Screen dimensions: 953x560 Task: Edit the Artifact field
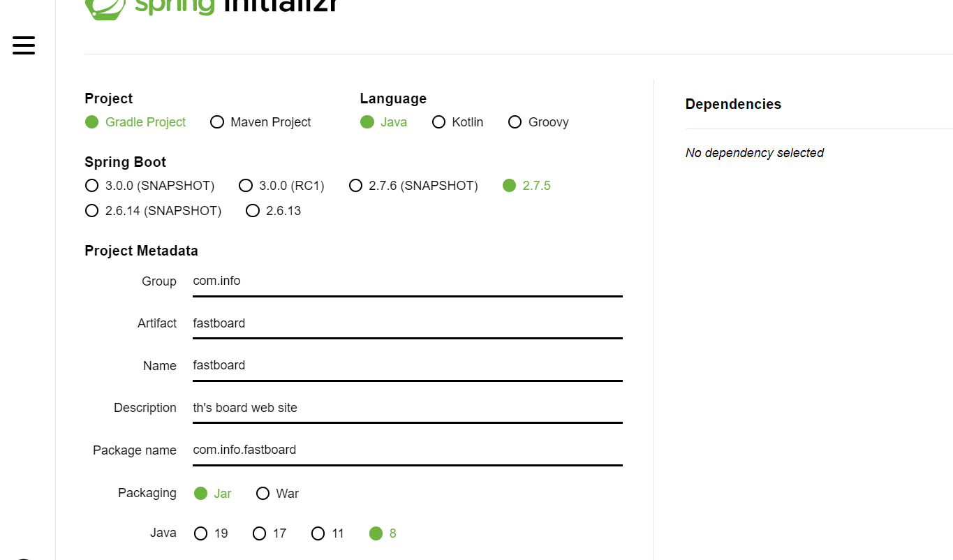(408, 323)
